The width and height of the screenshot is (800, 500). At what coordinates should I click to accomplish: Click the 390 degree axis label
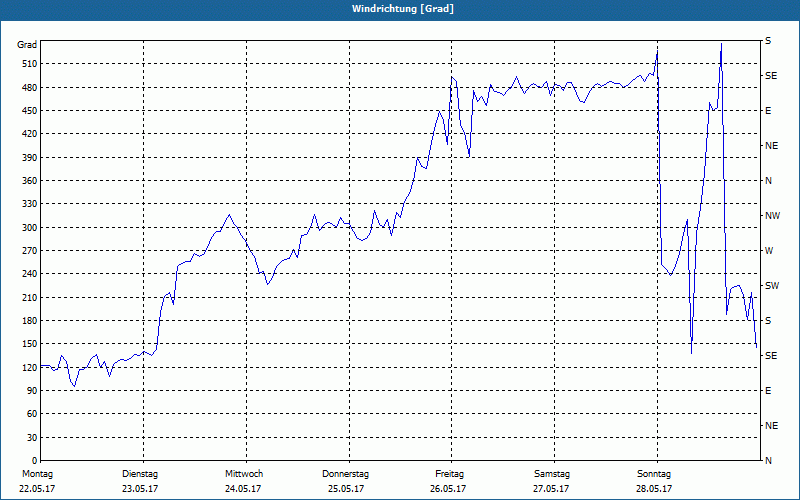tap(30, 158)
